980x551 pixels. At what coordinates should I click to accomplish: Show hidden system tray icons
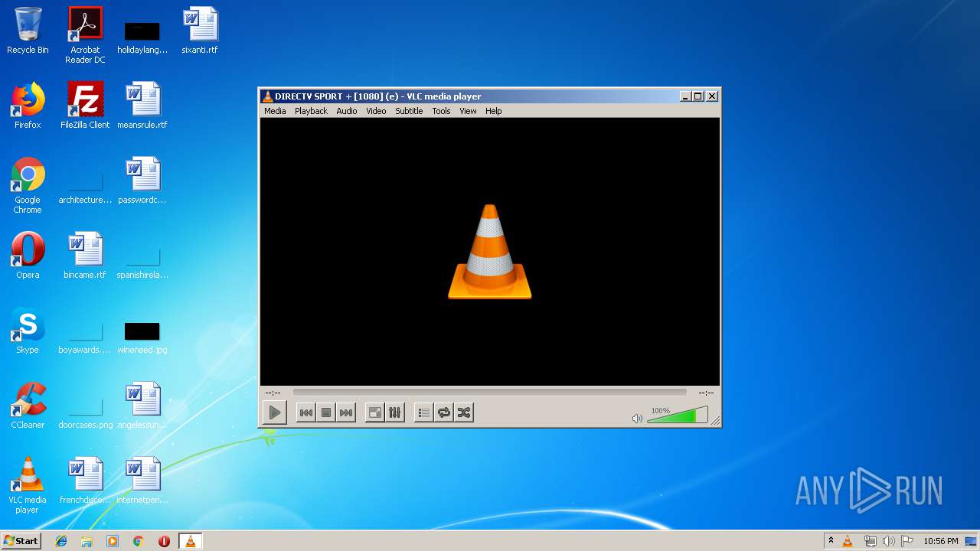pos(831,541)
